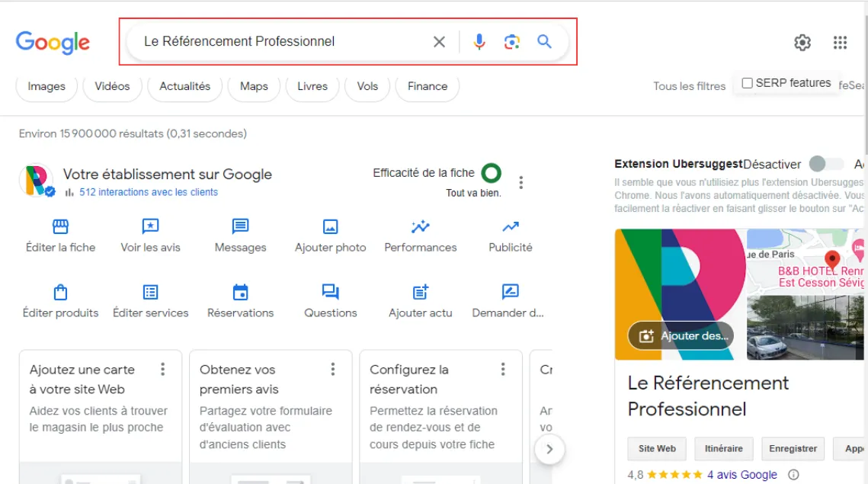Open the Google apps grid icon

[840, 43]
